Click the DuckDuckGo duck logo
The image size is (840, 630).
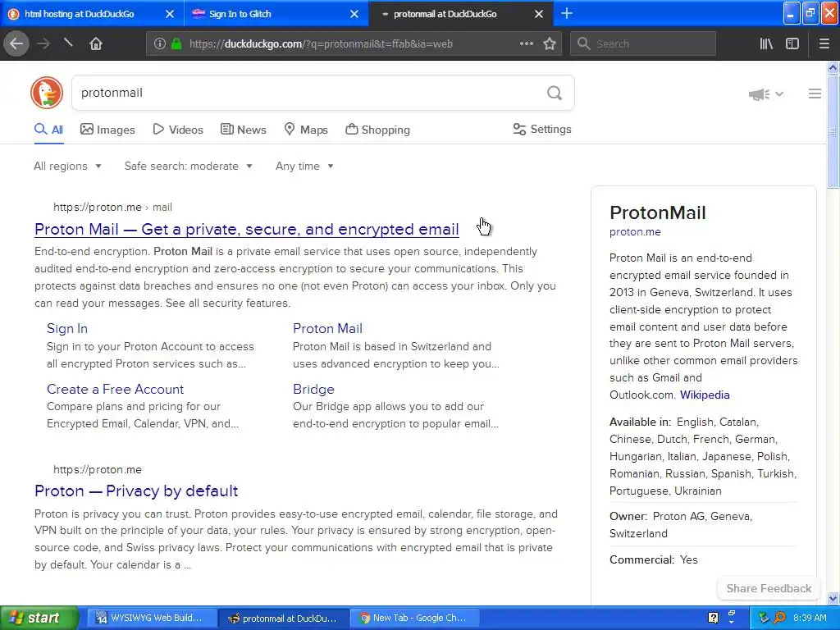[47, 93]
